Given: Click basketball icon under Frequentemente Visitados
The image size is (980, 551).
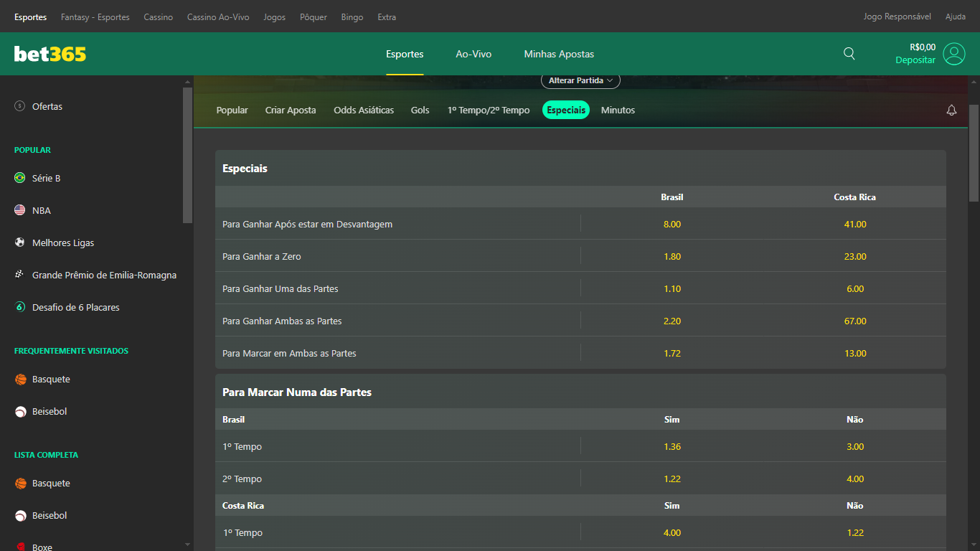Looking at the screenshot, I should [x=20, y=379].
